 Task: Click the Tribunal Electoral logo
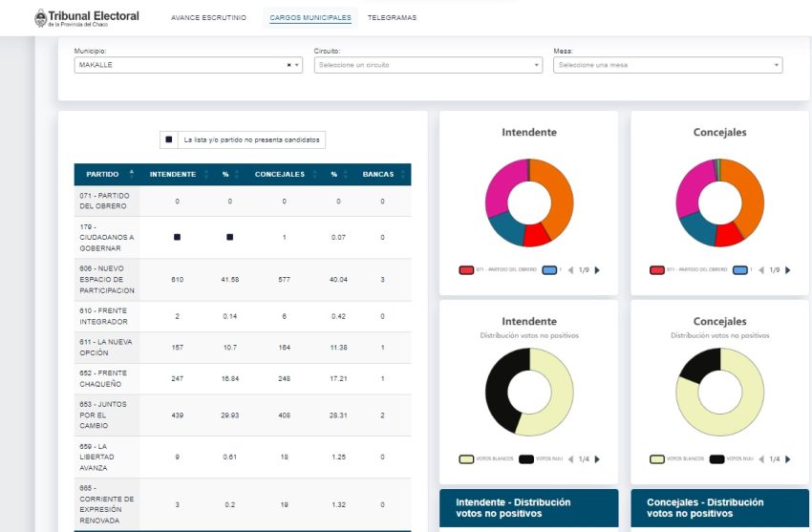tap(87, 18)
